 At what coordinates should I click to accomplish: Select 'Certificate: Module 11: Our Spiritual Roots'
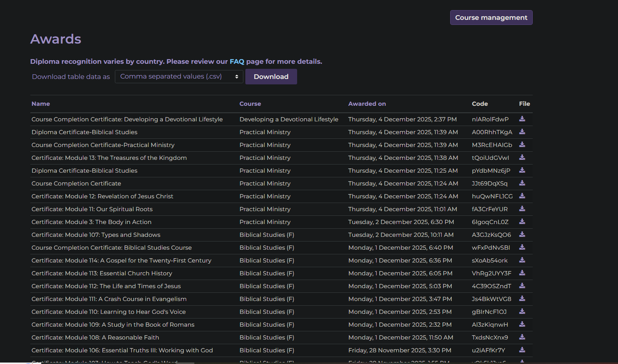point(92,209)
